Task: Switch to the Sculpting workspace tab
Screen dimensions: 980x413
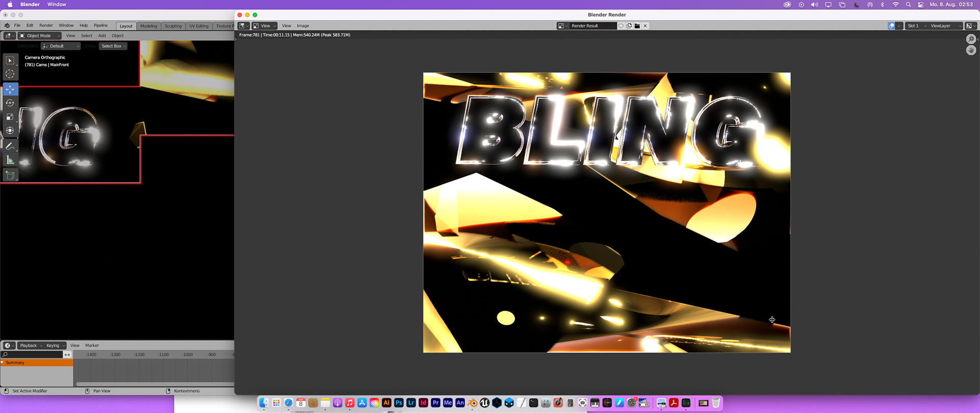Action: coord(173,26)
